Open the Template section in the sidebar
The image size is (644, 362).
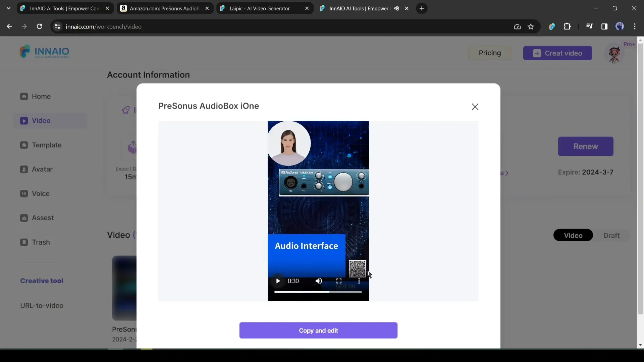[x=41, y=145]
